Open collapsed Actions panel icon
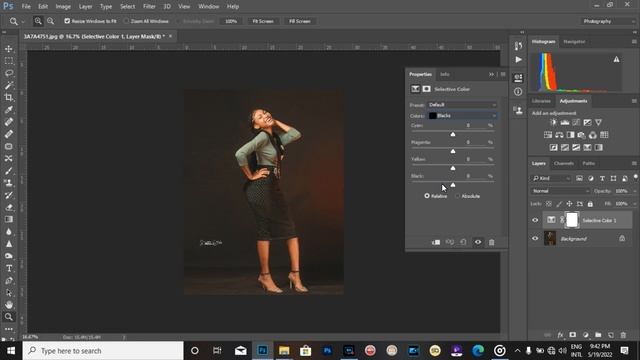 tap(518, 60)
